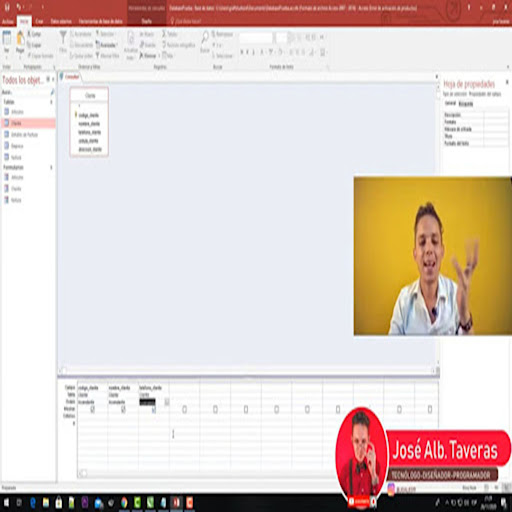Viewport: 512px width, 512px height.
Task: Collapse the Tablas group in navigation pane
Action: point(51,102)
